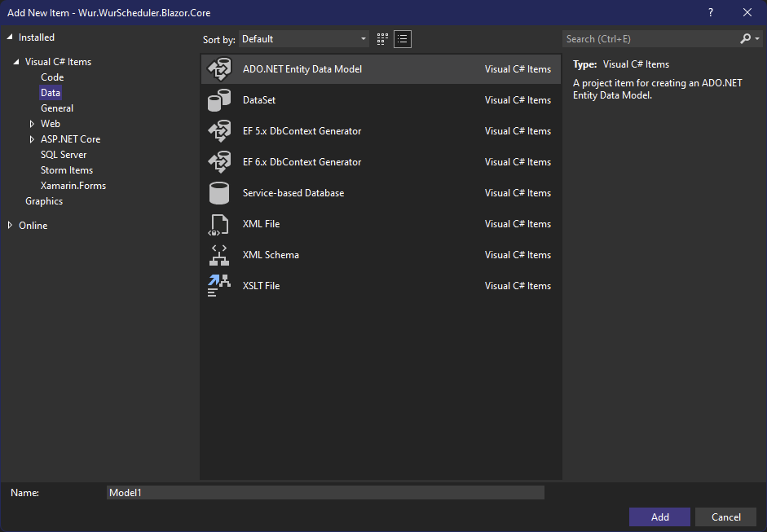Click the search magnifier icon
Screen dimensions: 767x532
pos(746,38)
